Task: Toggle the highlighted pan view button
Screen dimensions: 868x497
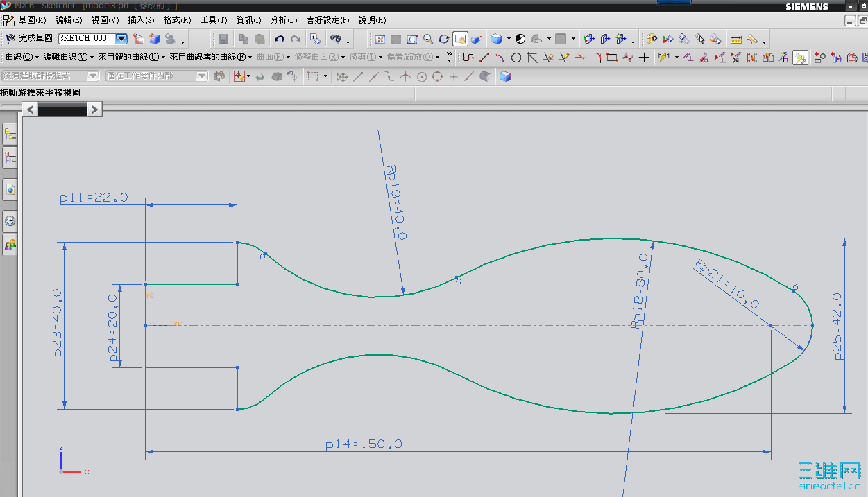Action: click(460, 40)
